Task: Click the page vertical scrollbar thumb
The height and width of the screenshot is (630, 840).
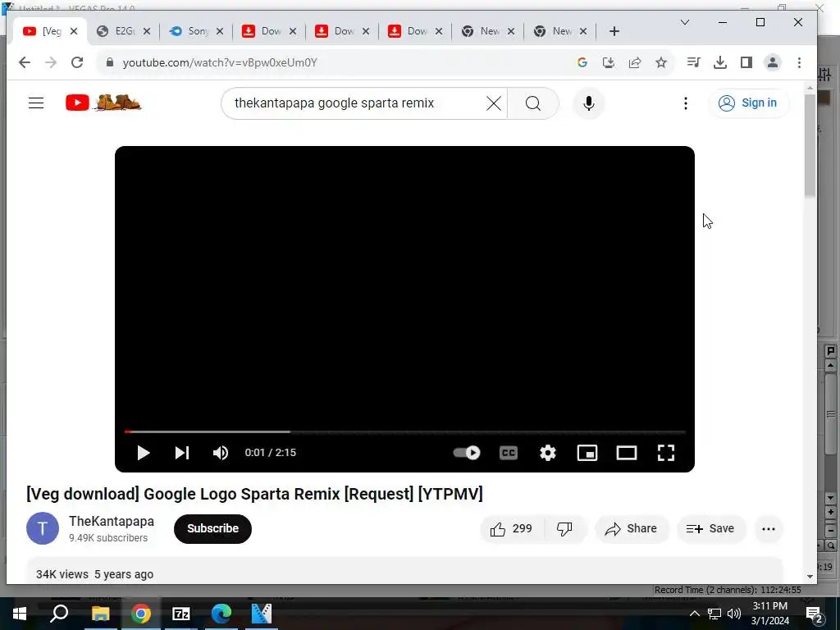Action: (810, 146)
